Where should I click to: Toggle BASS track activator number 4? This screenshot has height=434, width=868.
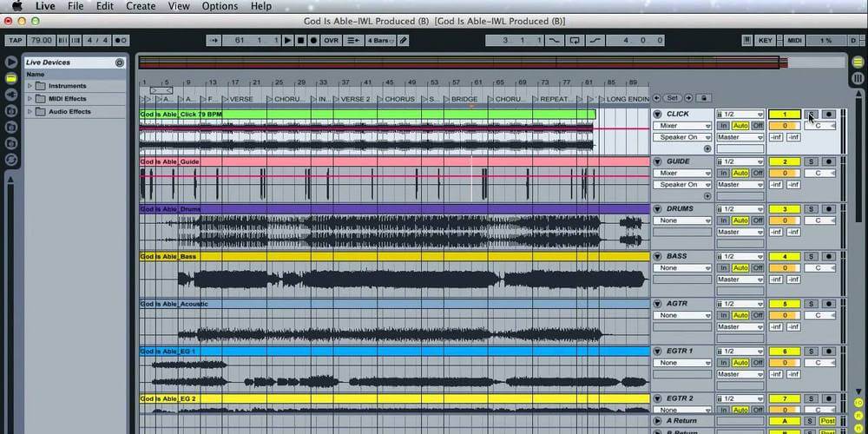coord(785,257)
